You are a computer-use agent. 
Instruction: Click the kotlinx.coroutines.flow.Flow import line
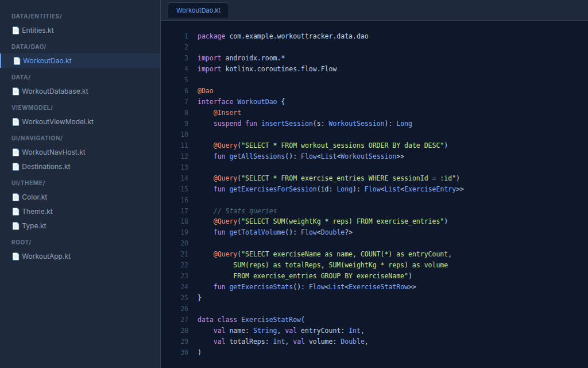(x=267, y=69)
